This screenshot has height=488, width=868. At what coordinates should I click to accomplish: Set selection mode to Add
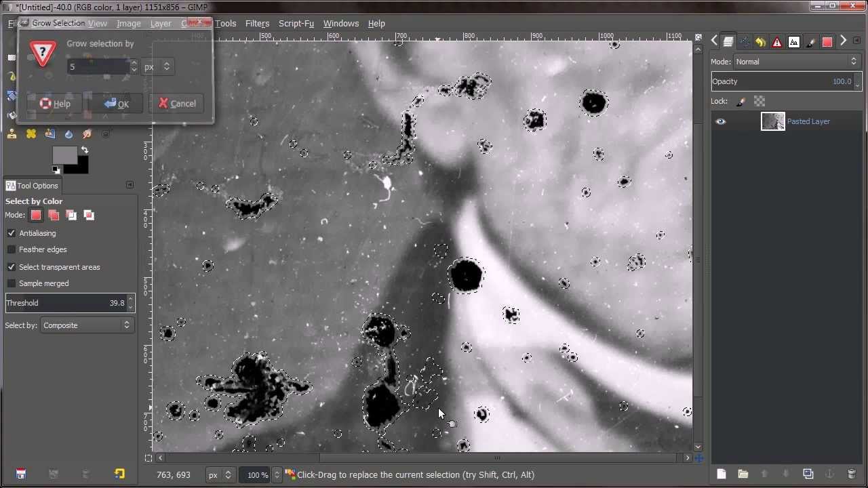(54, 216)
